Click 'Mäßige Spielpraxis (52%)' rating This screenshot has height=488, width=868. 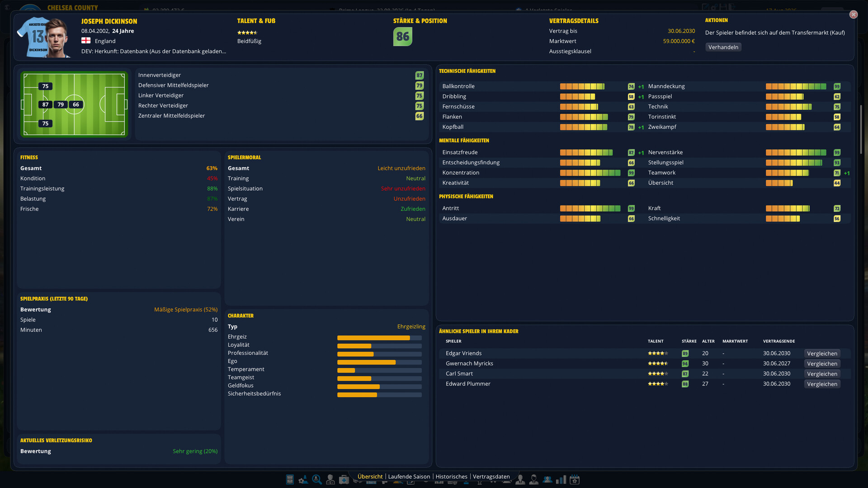(186, 310)
